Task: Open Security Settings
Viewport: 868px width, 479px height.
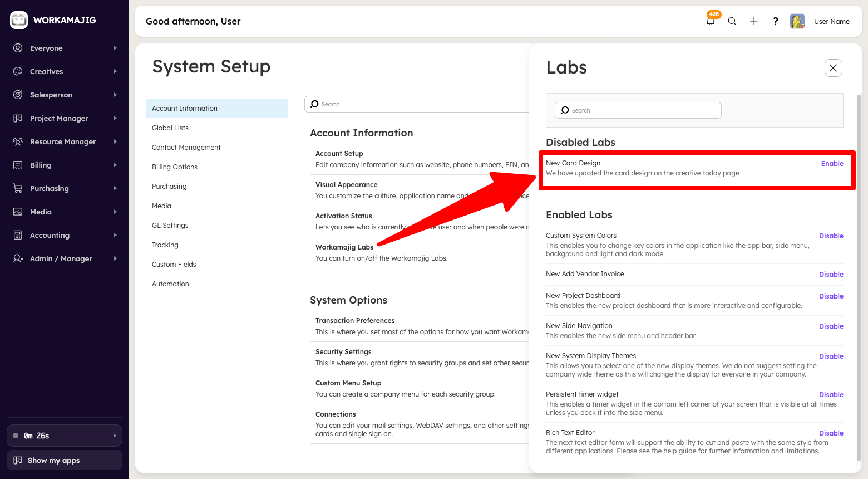Action: coord(343,351)
